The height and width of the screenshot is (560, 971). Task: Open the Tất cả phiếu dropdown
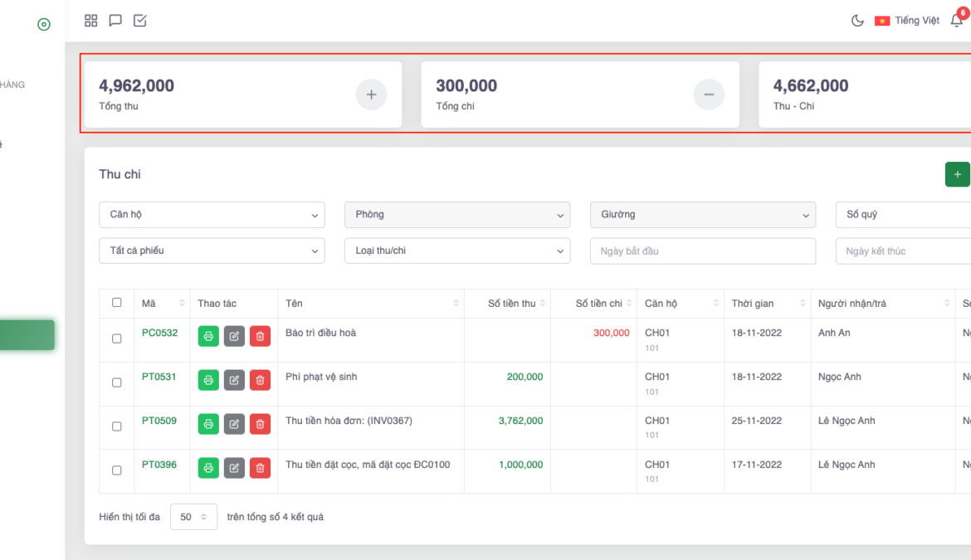pos(212,251)
